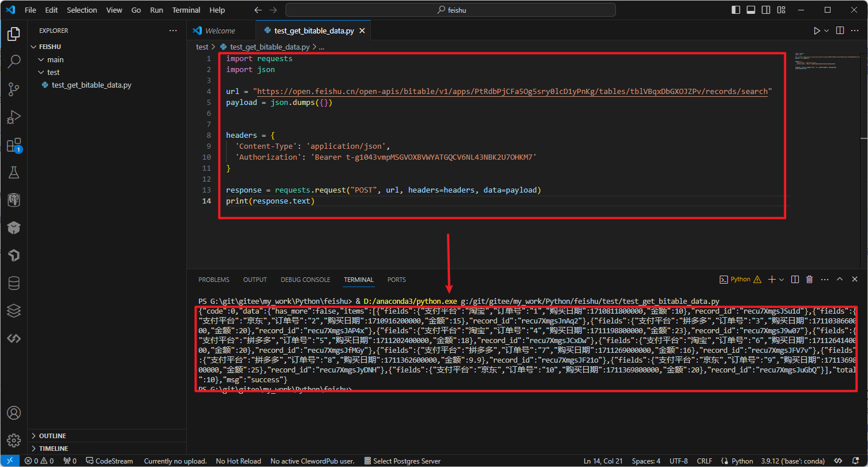Open the new terminal profile dropdown
This screenshot has width=868, height=467.
coord(781,279)
